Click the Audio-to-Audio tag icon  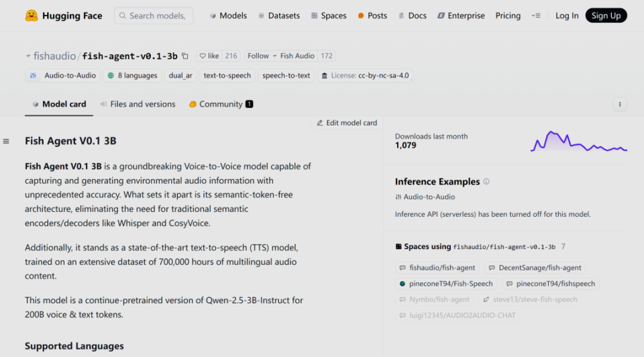pyautogui.click(x=33, y=76)
